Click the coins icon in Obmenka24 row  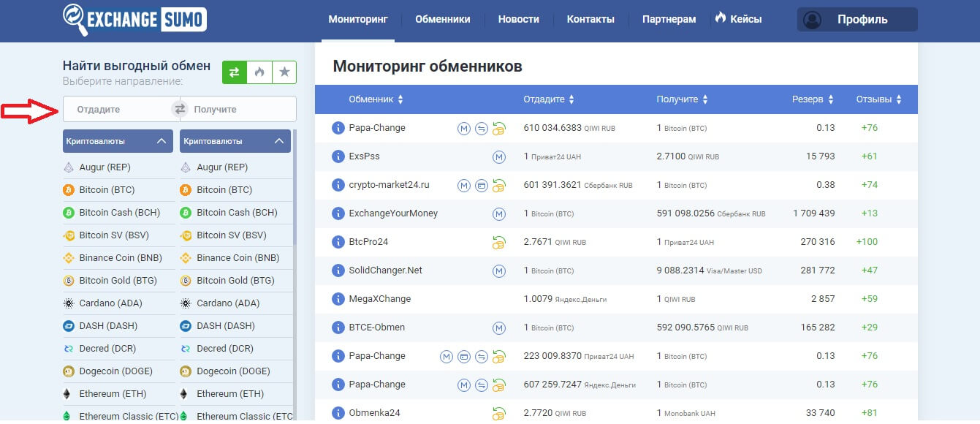[x=499, y=413]
